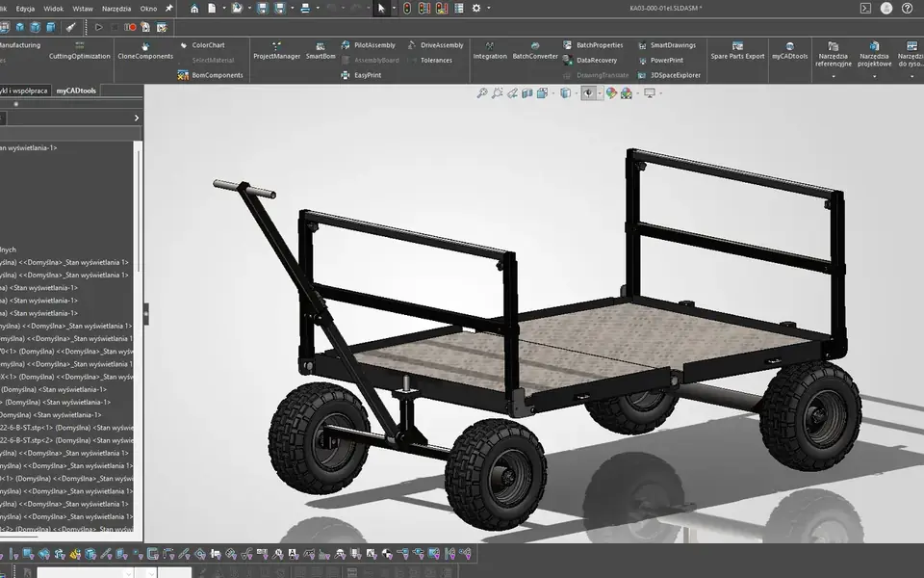The height and width of the screenshot is (578, 924).
Task: Open the 3DSpaceExplorer tool
Action: pos(669,75)
